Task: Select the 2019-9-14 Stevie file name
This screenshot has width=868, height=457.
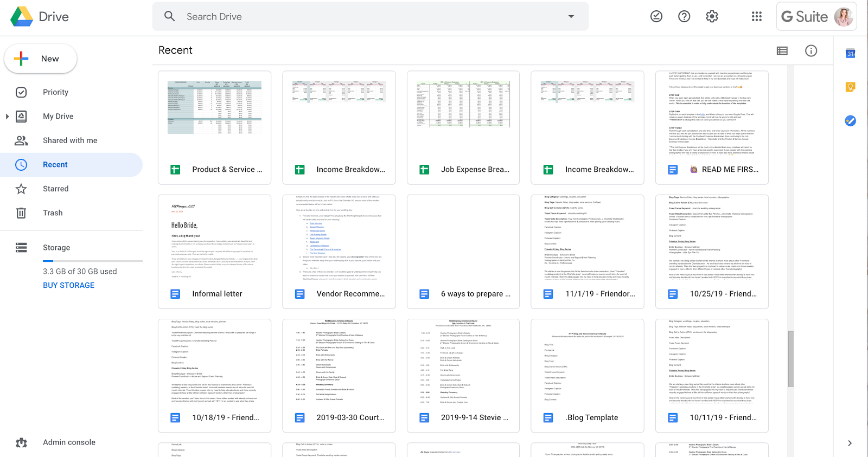Action: [475, 418]
